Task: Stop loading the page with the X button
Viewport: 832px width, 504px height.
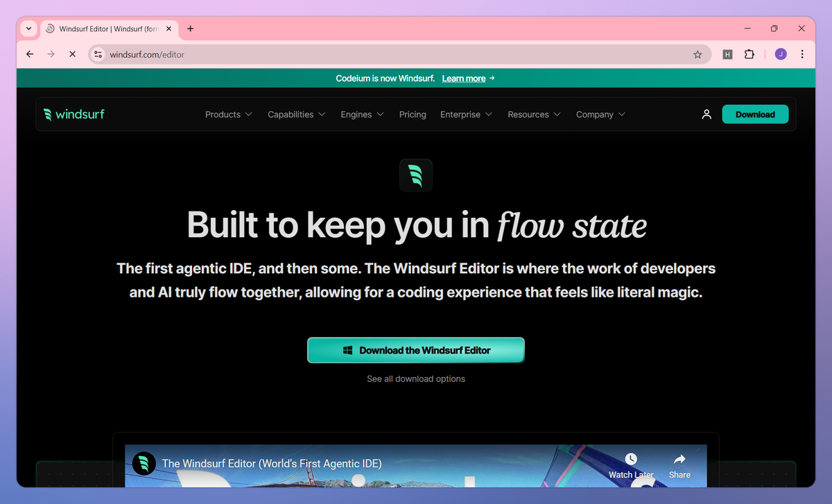Action: click(x=72, y=54)
